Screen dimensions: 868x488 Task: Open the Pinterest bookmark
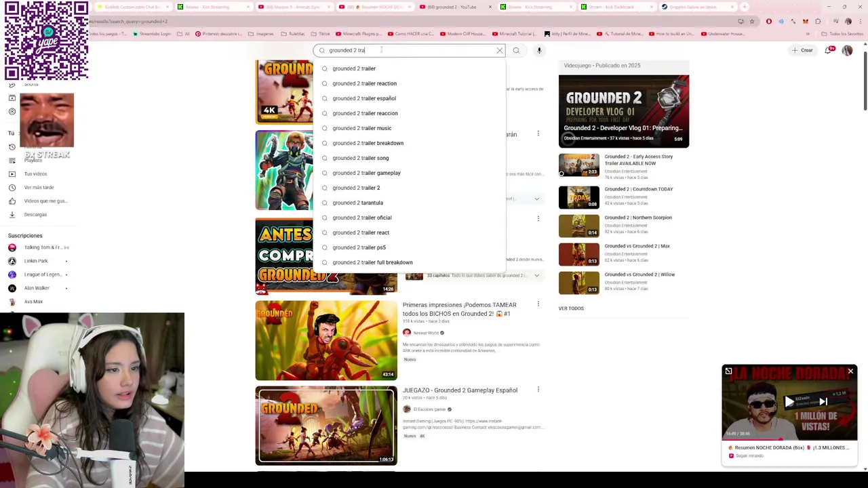click(218, 34)
